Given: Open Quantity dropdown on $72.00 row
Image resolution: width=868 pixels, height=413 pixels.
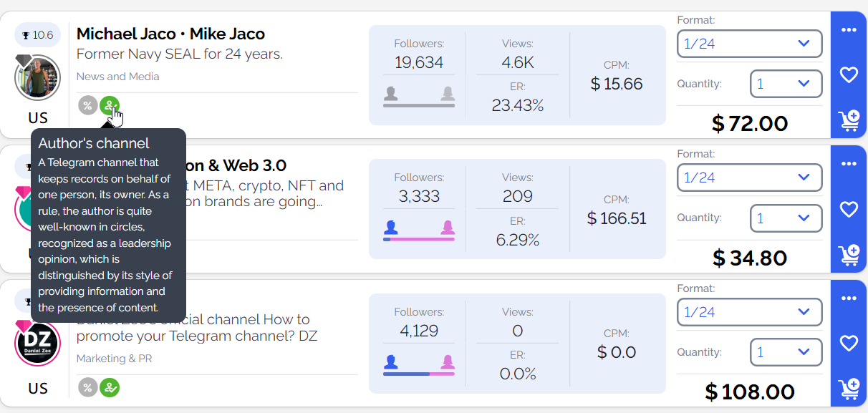Looking at the screenshot, I should coord(786,84).
